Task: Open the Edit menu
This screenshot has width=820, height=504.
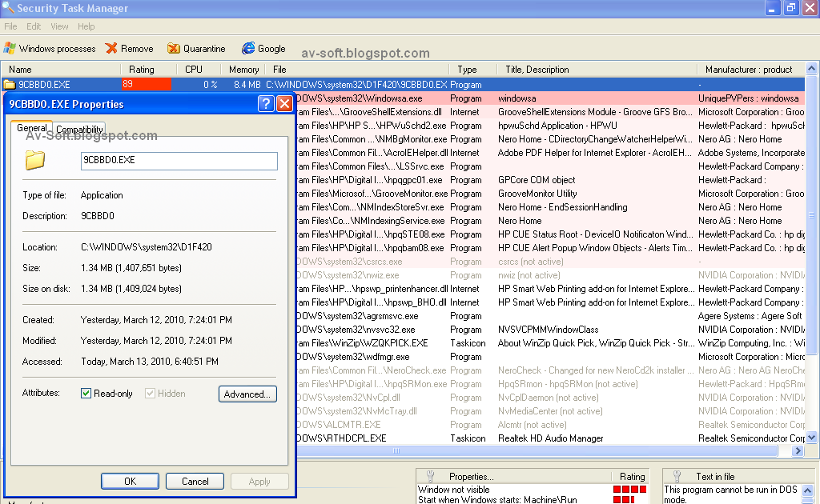Action: coord(34,26)
